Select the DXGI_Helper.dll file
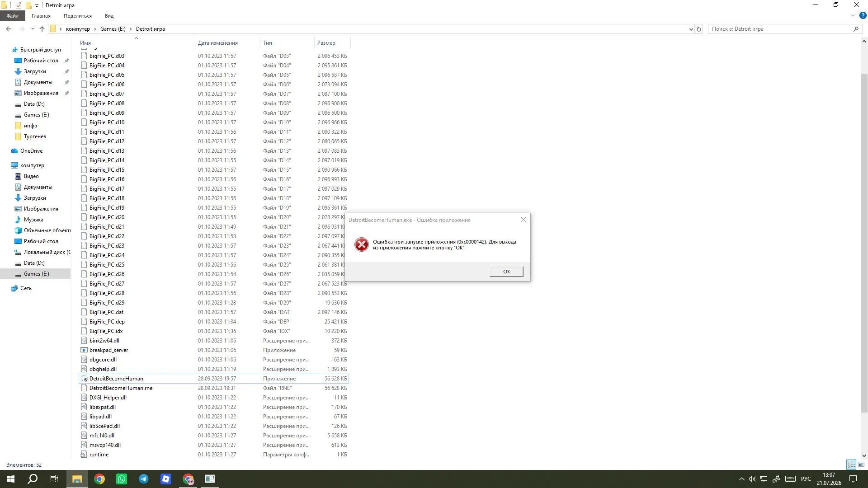Viewport: 868px width, 488px height. click(214, 398)
